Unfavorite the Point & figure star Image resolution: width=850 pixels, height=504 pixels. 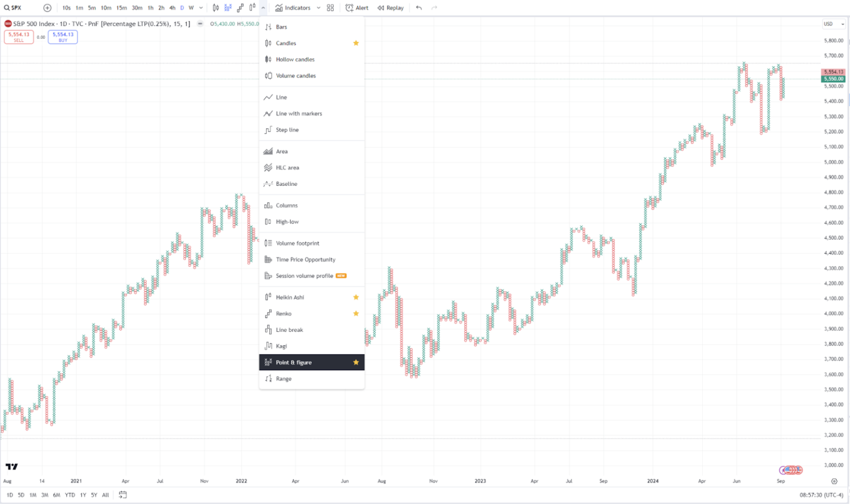pyautogui.click(x=356, y=362)
